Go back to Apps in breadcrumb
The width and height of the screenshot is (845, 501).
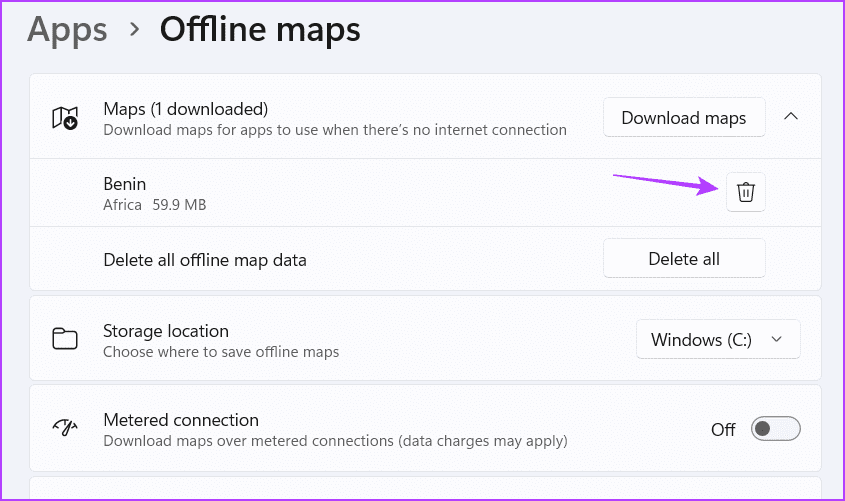tap(67, 30)
